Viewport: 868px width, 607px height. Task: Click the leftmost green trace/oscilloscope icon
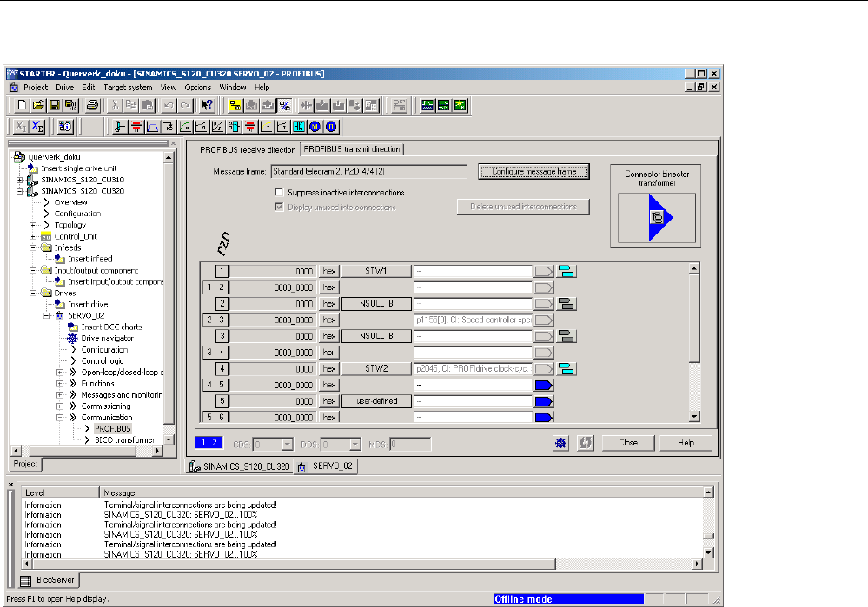pos(427,105)
